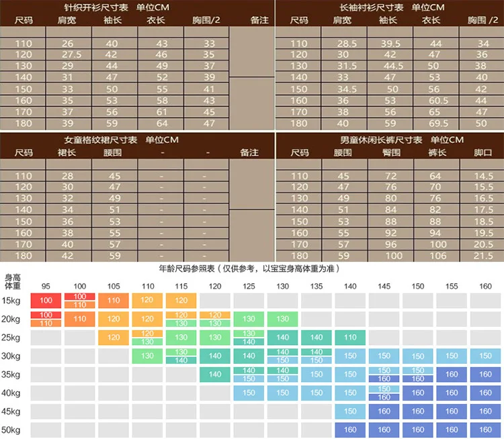
Task: Select the 39.5 sleeve length value
Action: tap(390, 44)
